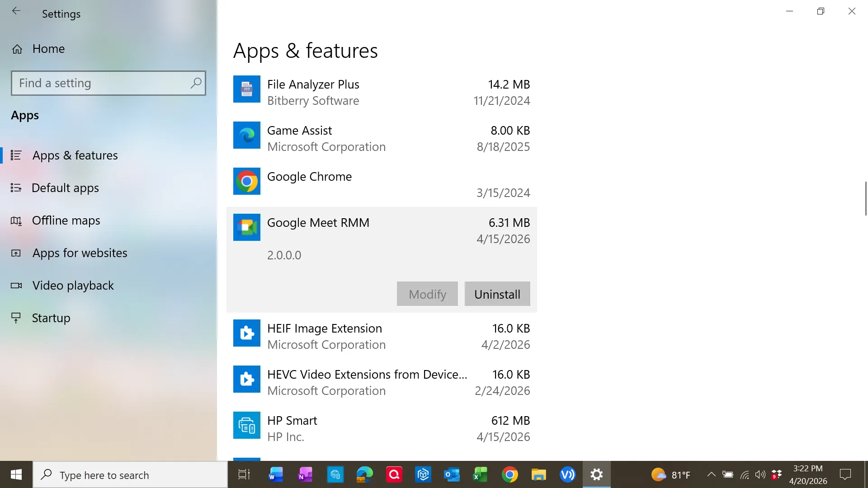Open Excel from the taskbar
Image resolution: width=868 pixels, height=488 pixels.
480,474
